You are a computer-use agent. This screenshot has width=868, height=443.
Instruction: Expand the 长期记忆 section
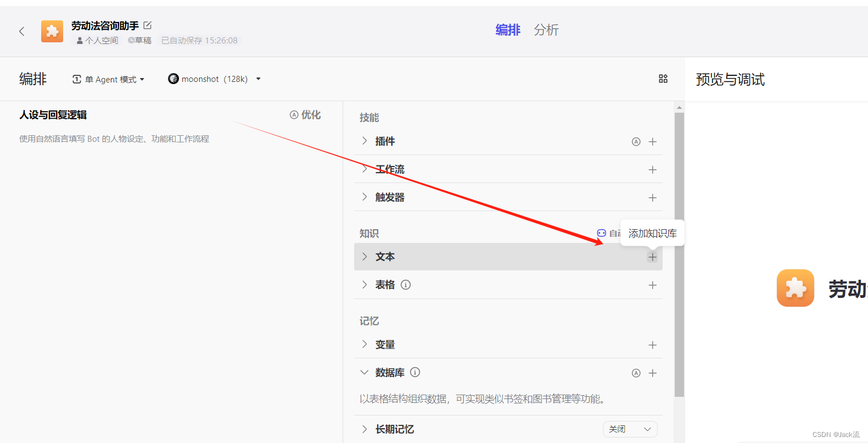[x=365, y=429]
